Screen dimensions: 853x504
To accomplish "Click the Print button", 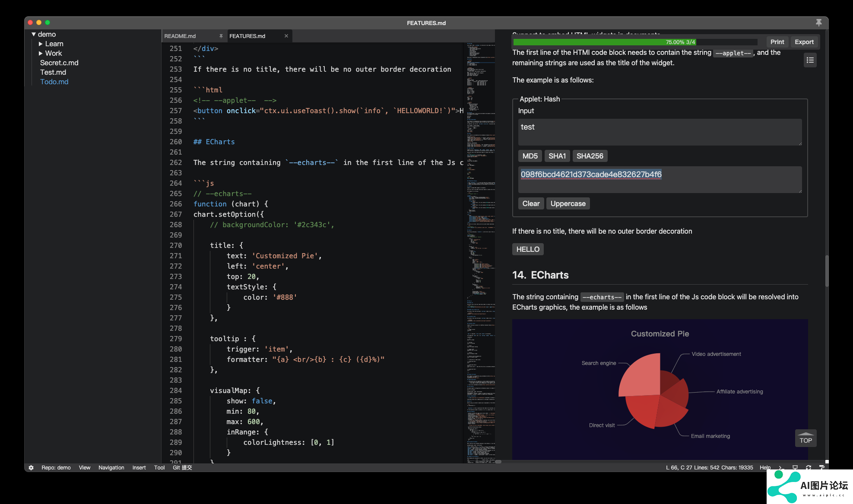I will tap(777, 42).
